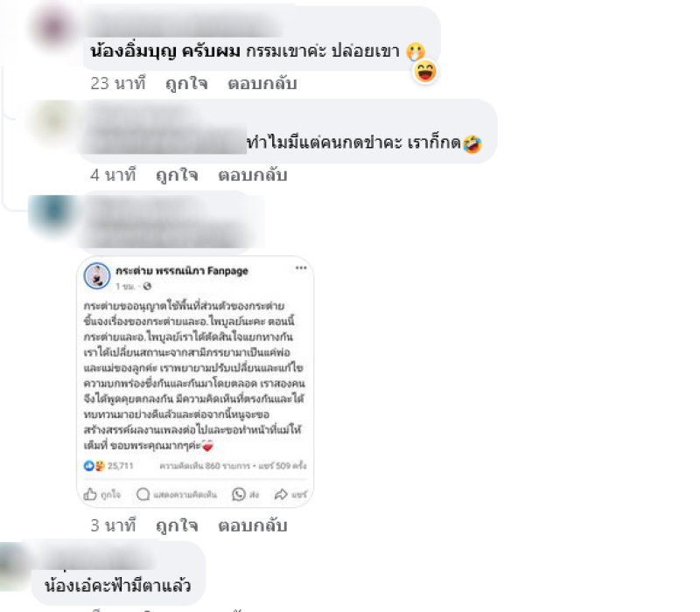Click the 23 นาที timestamp of the first comment
Image resolution: width=700 pixels, height=612 pixels.
[x=118, y=83]
